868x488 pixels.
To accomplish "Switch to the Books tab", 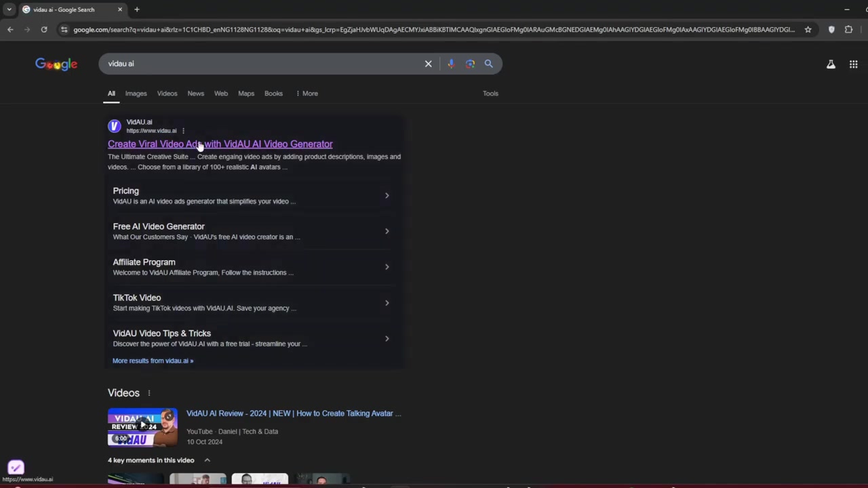I will (273, 94).
